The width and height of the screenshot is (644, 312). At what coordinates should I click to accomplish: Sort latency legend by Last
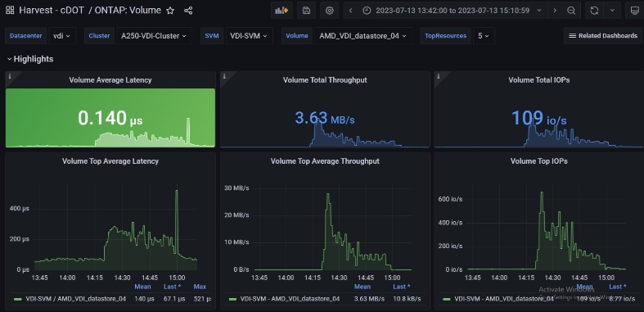coord(172,287)
